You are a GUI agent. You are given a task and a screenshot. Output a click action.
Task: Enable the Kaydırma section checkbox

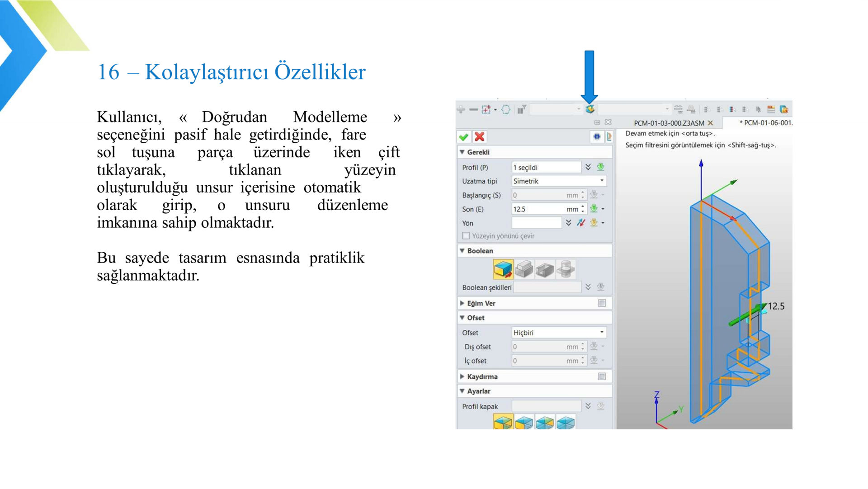(x=602, y=376)
